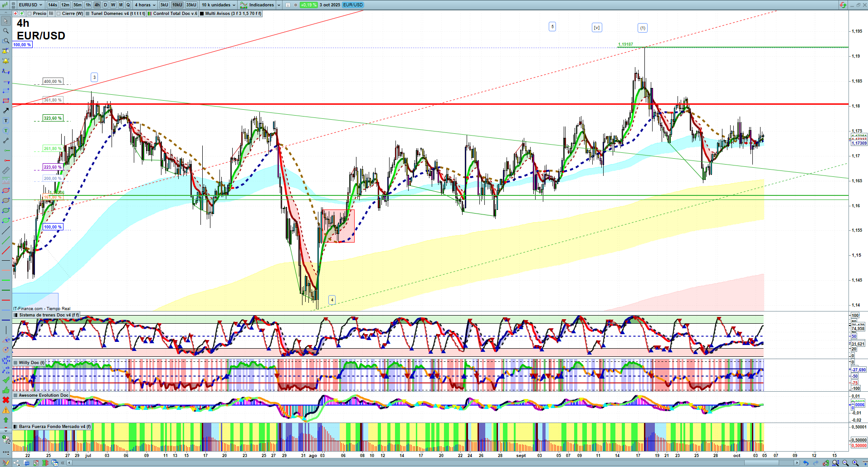
Task: Click the Multi Avisos black color swatch
Action: tap(202, 14)
